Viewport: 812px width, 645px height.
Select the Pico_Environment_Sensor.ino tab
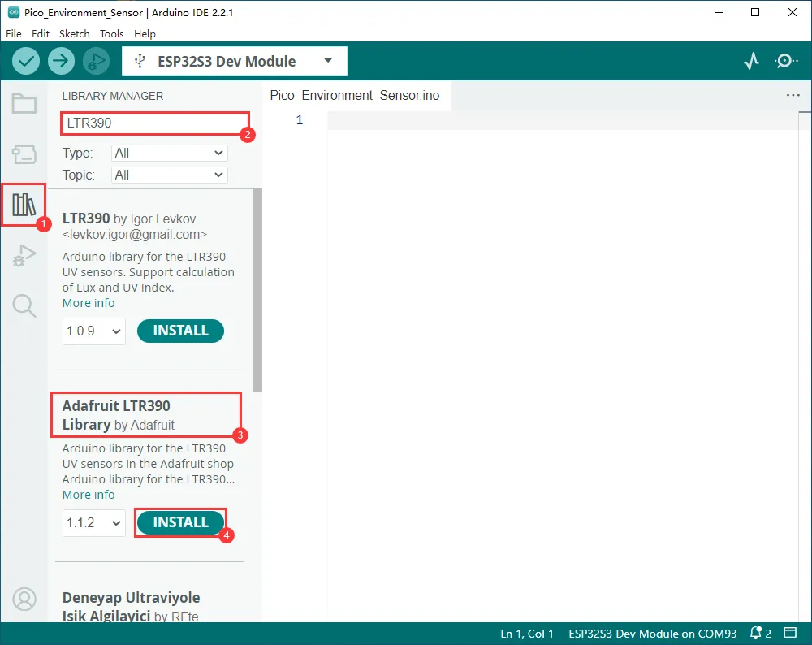point(355,95)
